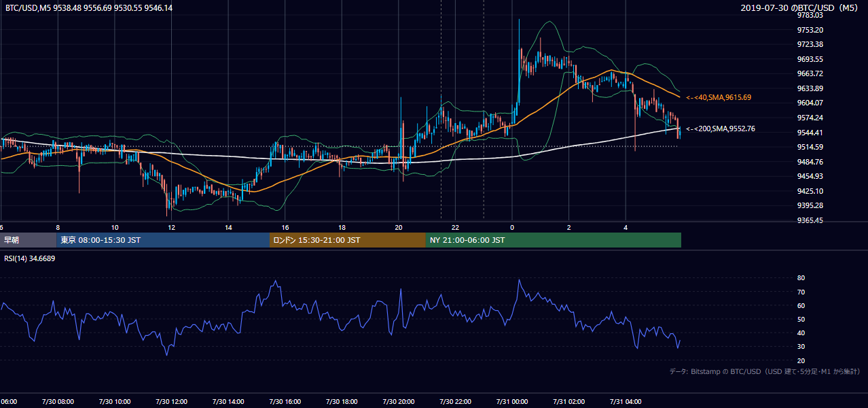Click bottom time label 7/30 12:00
This screenshot has height=408, width=868.
coord(171,402)
